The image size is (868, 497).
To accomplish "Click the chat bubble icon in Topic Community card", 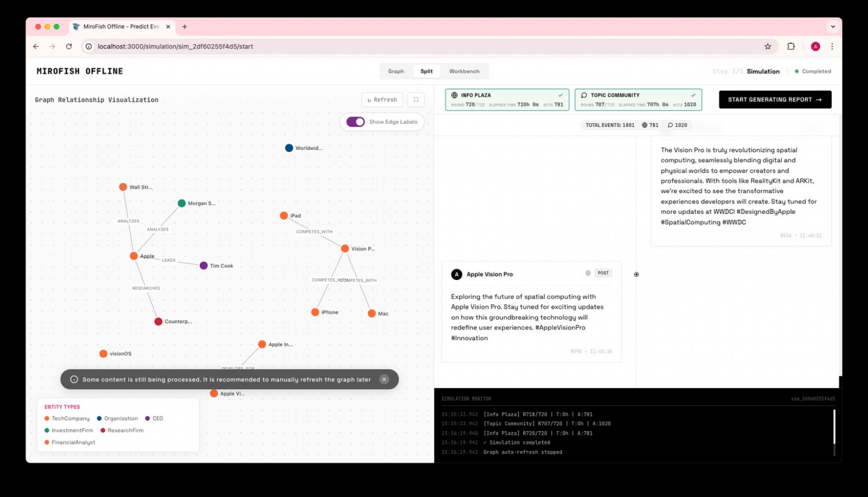I will (x=584, y=95).
